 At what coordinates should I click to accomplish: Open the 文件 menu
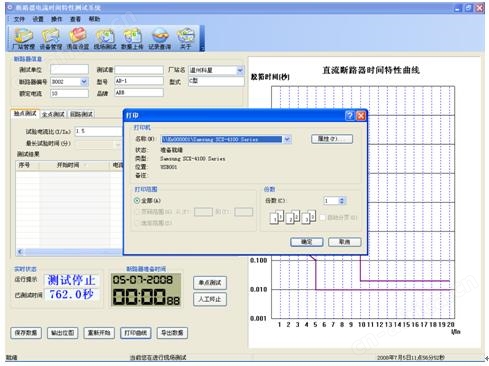coord(19,19)
